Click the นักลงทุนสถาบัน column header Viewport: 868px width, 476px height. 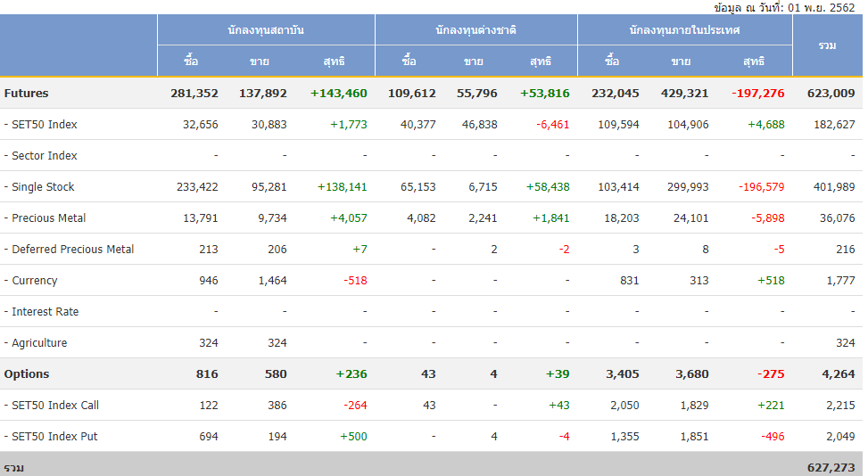(x=266, y=29)
